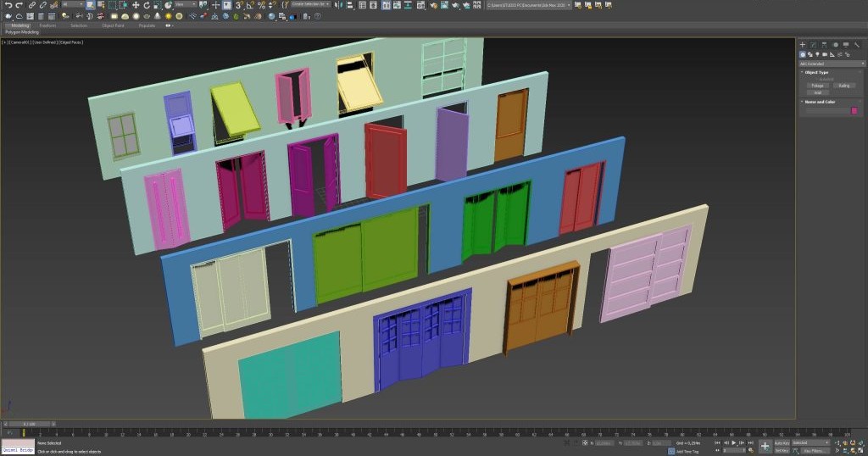Screen dimensions: 868x456
Task: Toggle the 3D Snaps button
Action: pos(239,5)
